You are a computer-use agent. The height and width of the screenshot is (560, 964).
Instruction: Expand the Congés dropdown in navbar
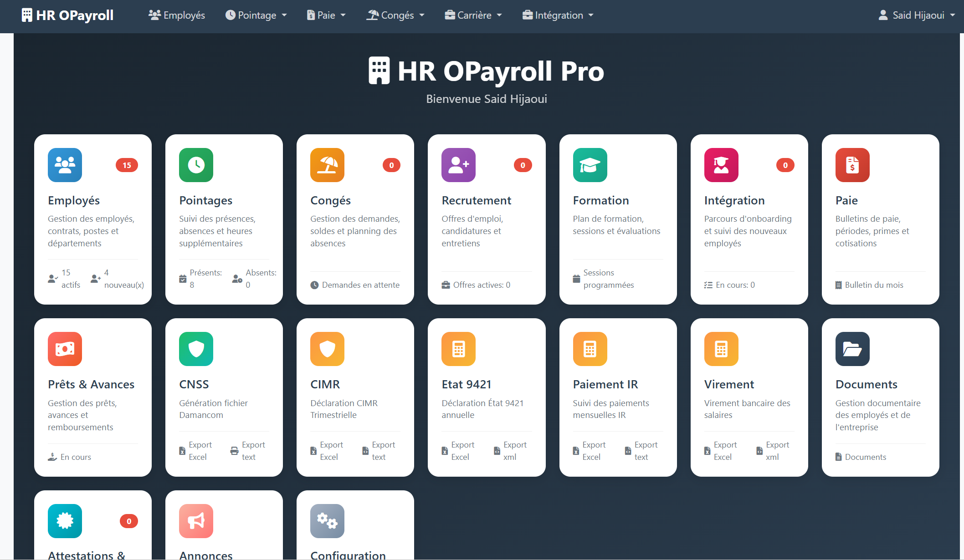click(395, 15)
